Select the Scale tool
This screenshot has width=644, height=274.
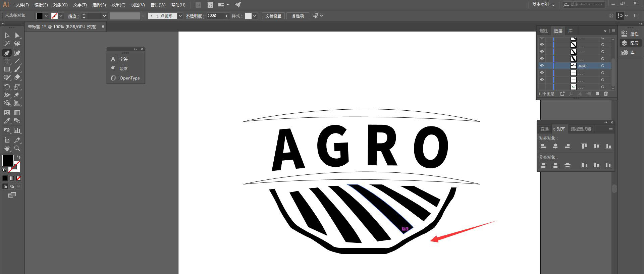(x=17, y=87)
